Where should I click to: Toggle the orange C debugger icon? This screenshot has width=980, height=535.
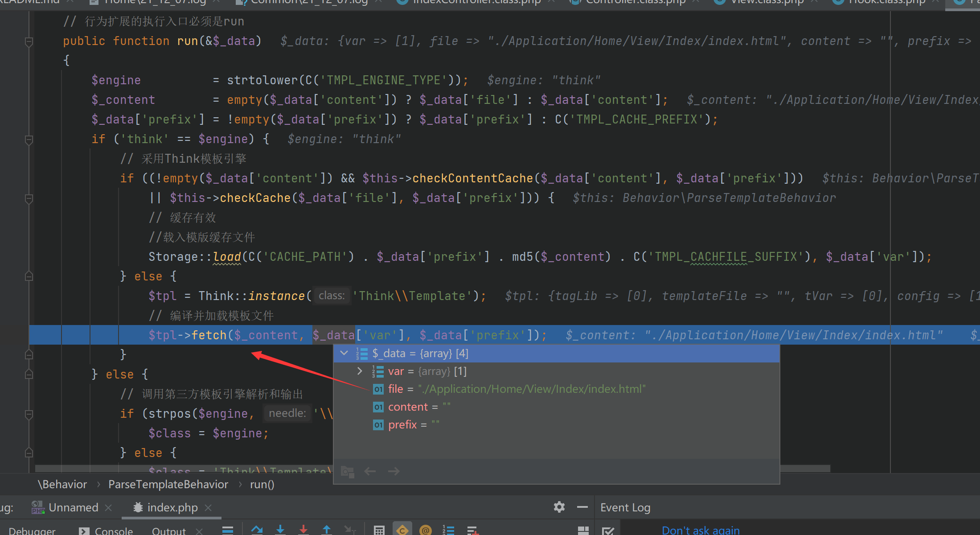pos(402,529)
